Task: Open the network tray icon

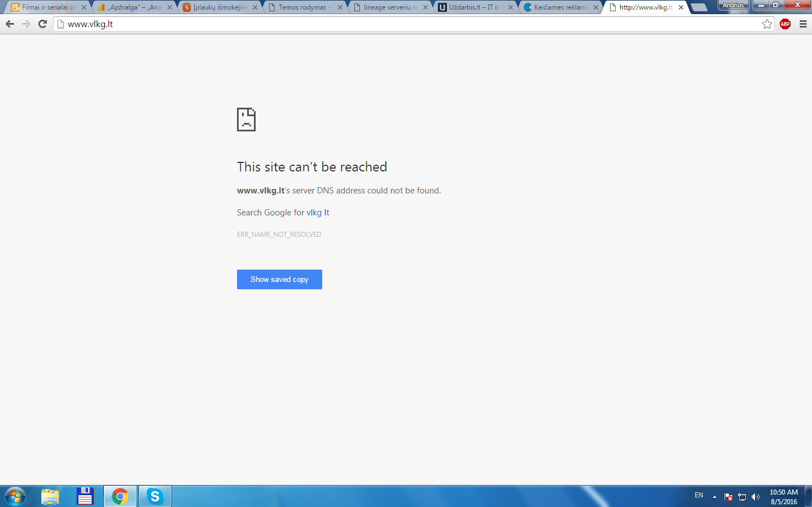Action: (x=742, y=497)
